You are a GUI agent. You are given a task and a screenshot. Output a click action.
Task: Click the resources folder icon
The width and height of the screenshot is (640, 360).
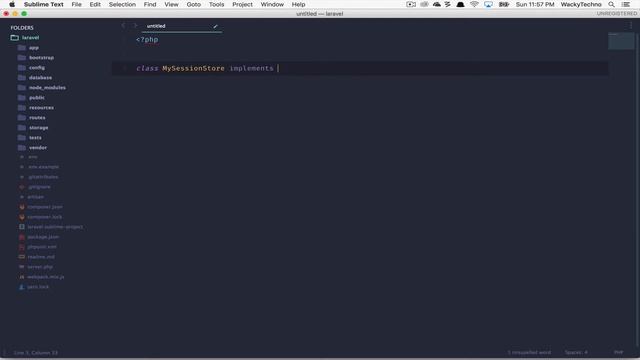click(x=22, y=108)
